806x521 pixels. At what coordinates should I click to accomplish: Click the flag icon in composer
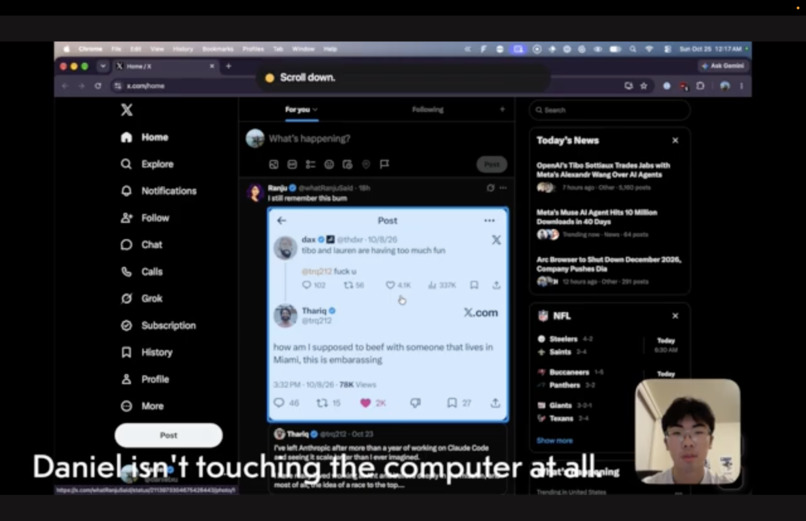click(x=384, y=164)
